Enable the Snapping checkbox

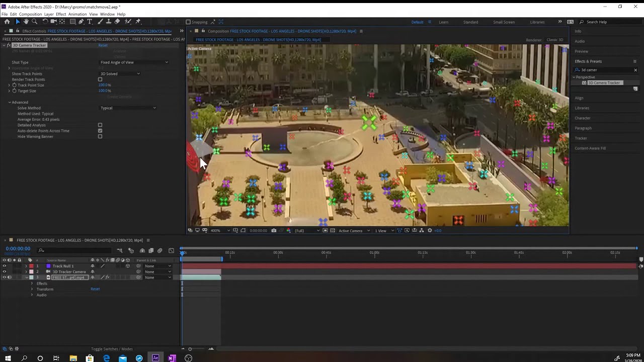(188, 22)
